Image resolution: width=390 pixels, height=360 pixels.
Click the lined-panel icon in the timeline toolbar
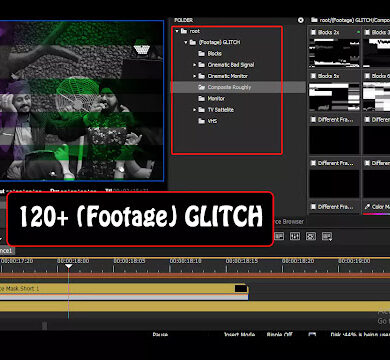point(279,236)
